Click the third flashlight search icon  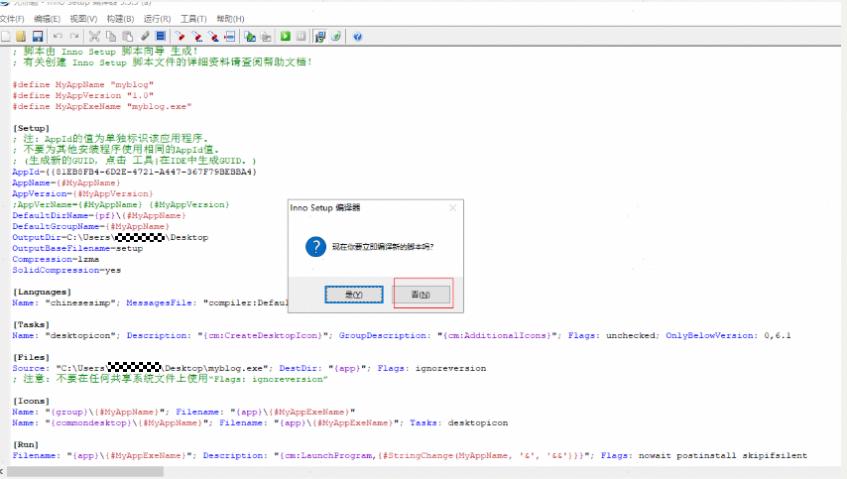tap(213, 37)
